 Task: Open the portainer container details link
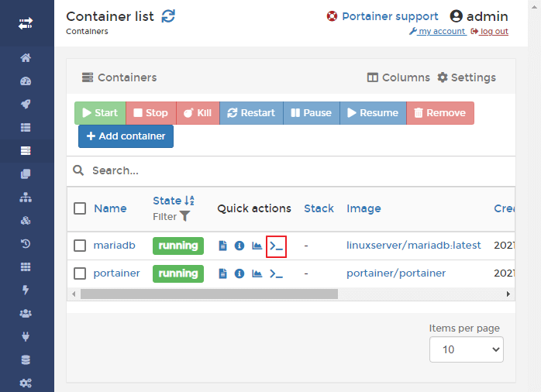(x=116, y=273)
